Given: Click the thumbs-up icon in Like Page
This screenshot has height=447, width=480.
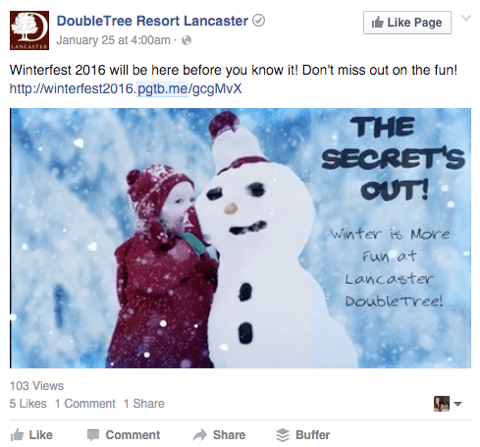Looking at the screenshot, I should [x=378, y=23].
